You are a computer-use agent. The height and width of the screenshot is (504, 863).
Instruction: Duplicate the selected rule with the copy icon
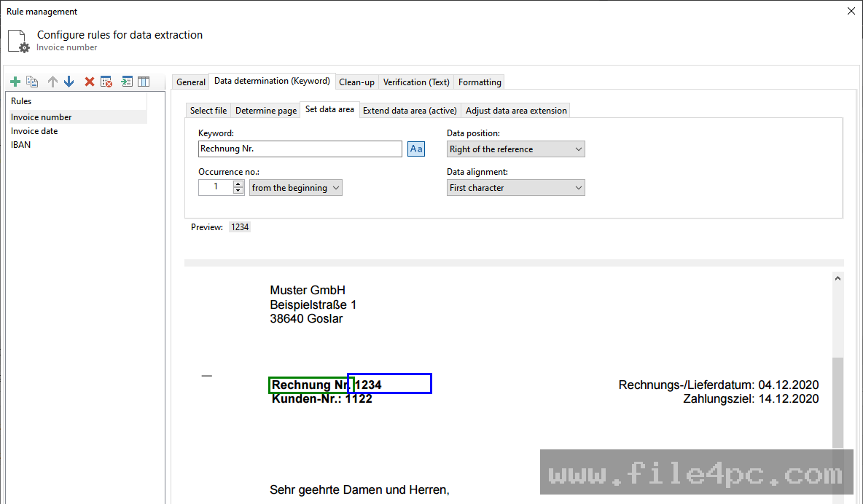(33, 82)
